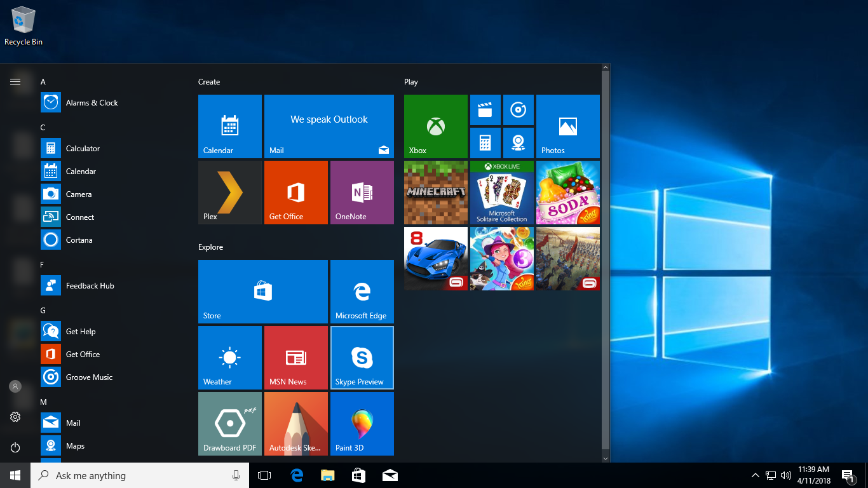Open Task View on the taskbar
Viewport: 868px width, 488px height.
point(264,475)
